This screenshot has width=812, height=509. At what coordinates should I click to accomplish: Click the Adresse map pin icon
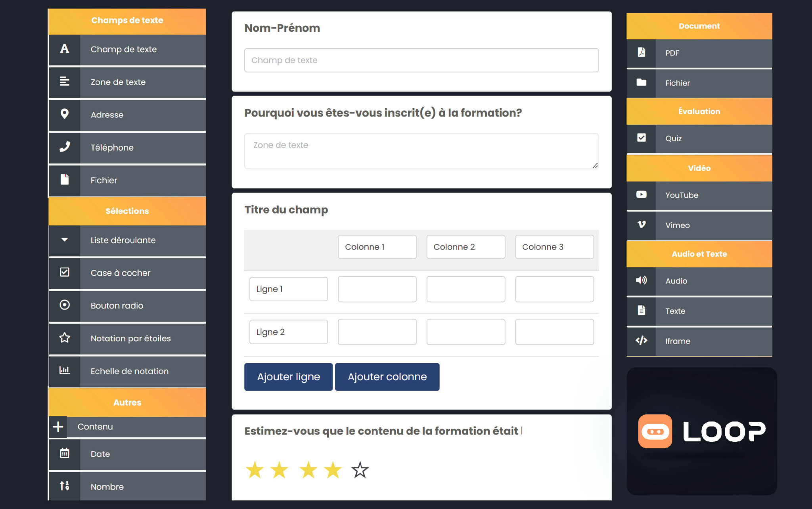click(x=65, y=114)
